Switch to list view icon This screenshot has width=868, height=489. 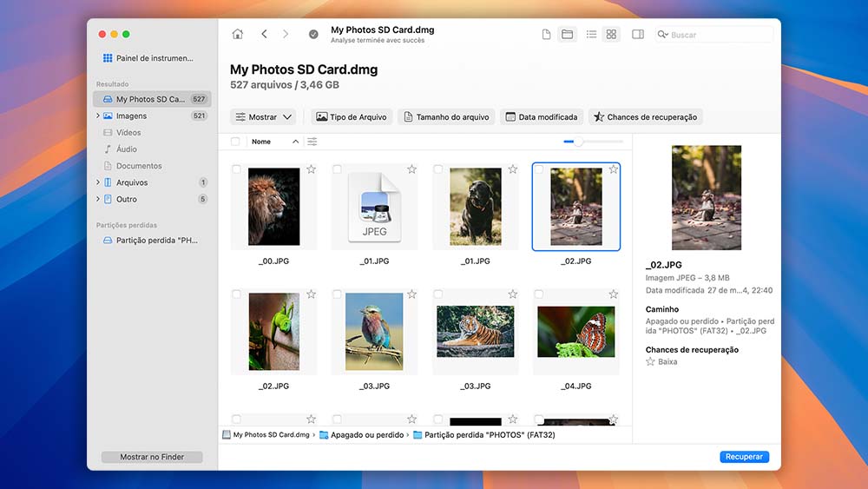[591, 35]
